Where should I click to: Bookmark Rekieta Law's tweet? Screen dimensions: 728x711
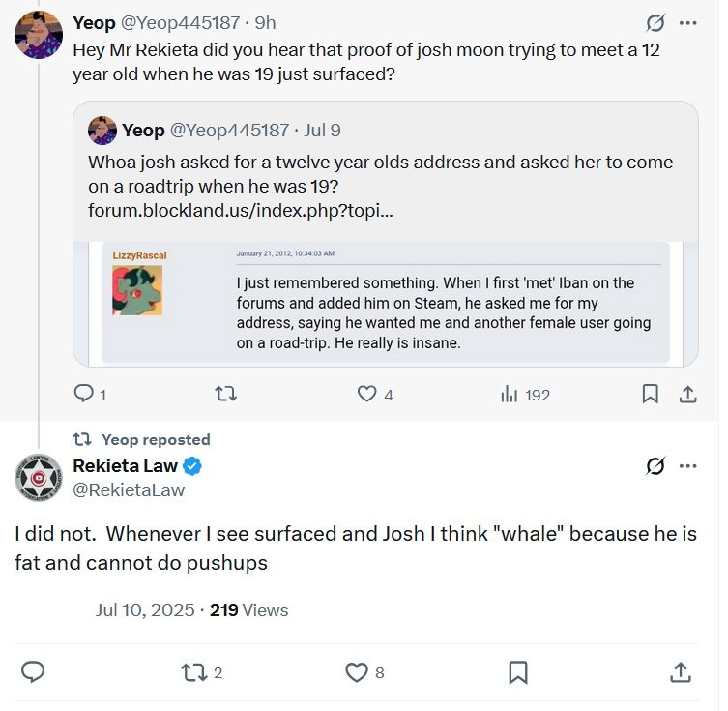point(517,671)
